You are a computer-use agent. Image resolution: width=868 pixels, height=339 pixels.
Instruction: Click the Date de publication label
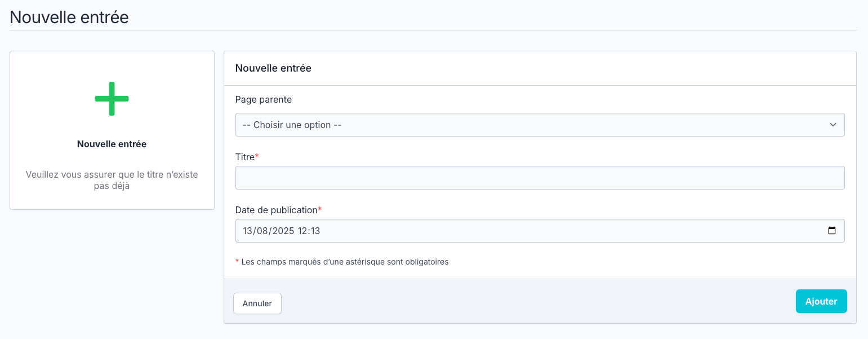[x=276, y=210]
